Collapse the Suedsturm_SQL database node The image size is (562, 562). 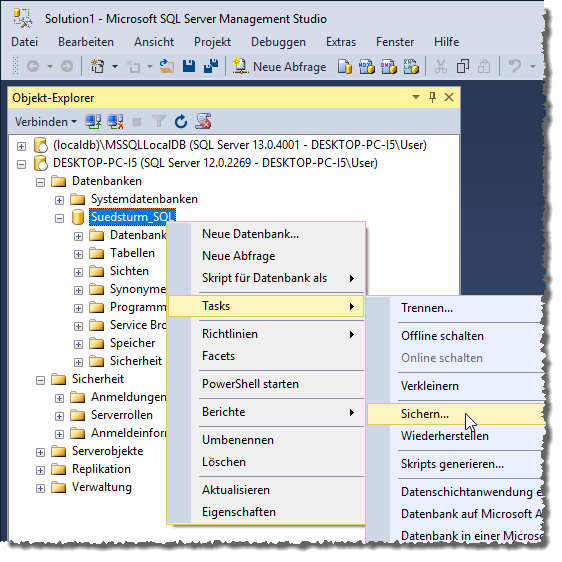pos(59,218)
